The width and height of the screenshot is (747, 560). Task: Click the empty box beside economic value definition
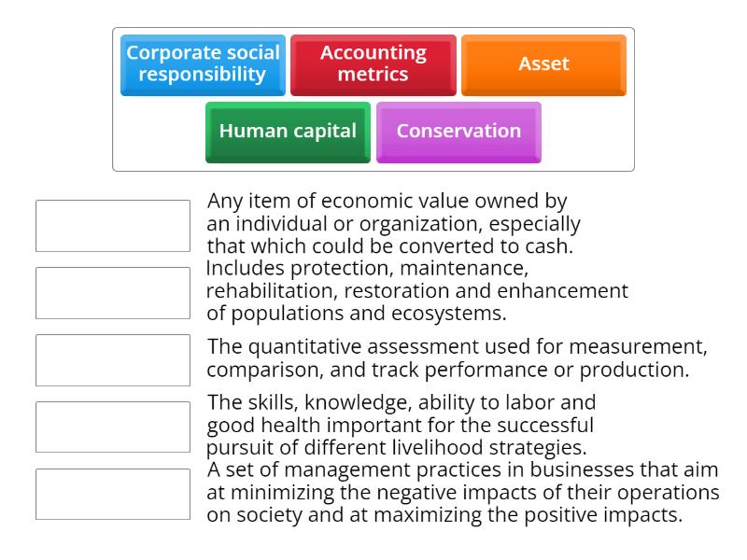click(x=113, y=226)
